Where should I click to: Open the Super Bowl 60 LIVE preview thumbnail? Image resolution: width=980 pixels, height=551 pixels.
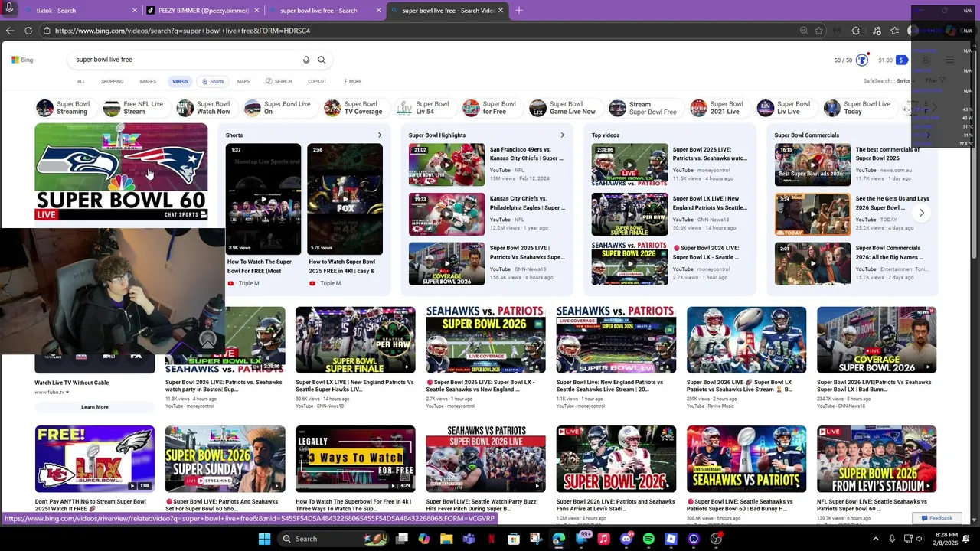point(121,172)
